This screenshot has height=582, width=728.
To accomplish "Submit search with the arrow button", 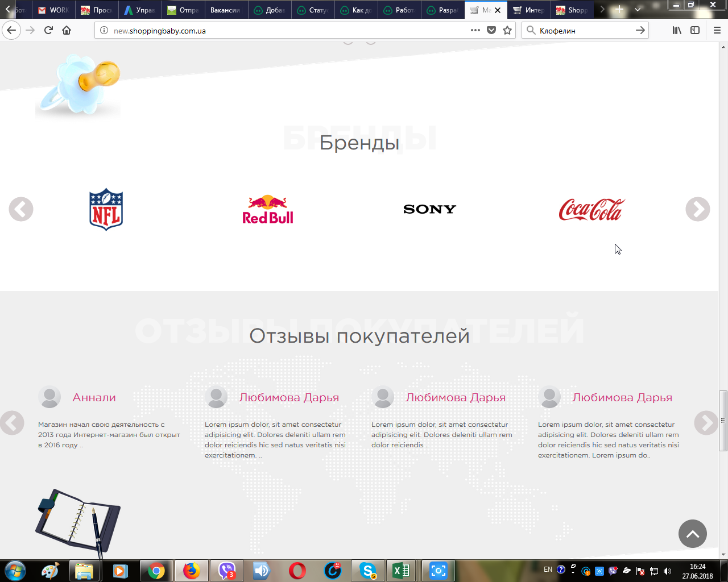I will coord(640,30).
